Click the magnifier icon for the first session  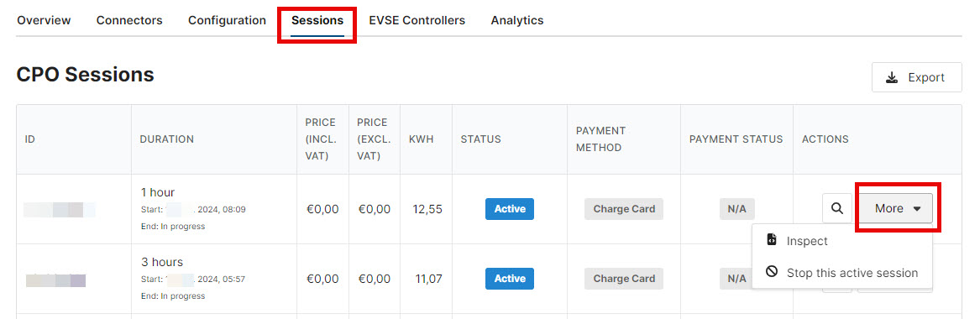pyautogui.click(x=837, y=208)
